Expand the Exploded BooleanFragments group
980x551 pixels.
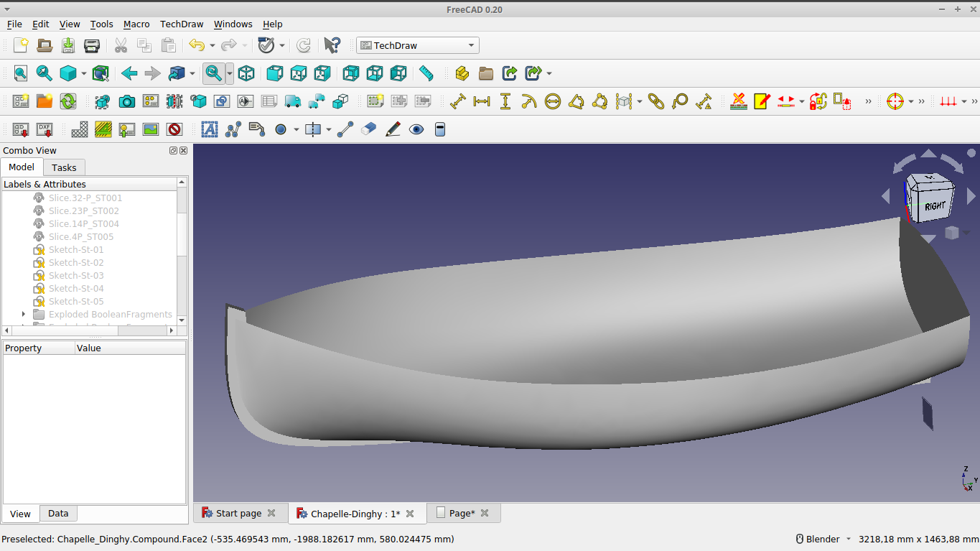(x=24, y=315)
